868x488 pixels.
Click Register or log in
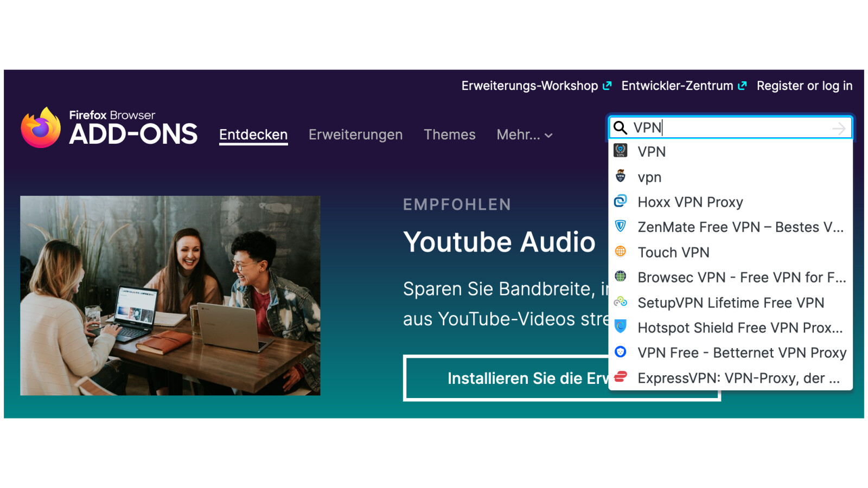click(x=805, y=86)
